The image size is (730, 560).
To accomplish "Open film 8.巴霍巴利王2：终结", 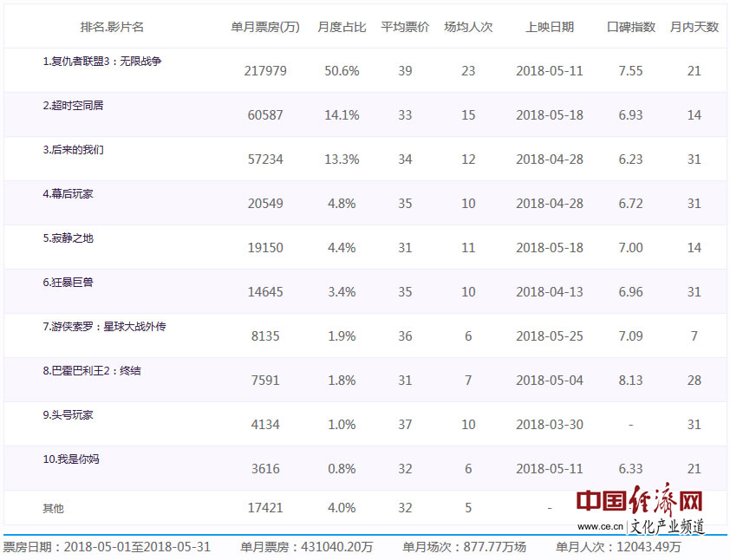I will point(92,370).
